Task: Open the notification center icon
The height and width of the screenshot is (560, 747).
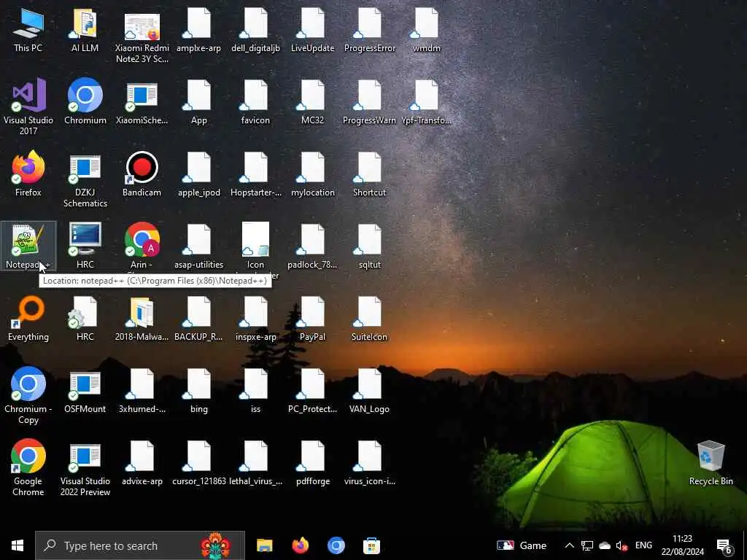Action: coord(724,546)
